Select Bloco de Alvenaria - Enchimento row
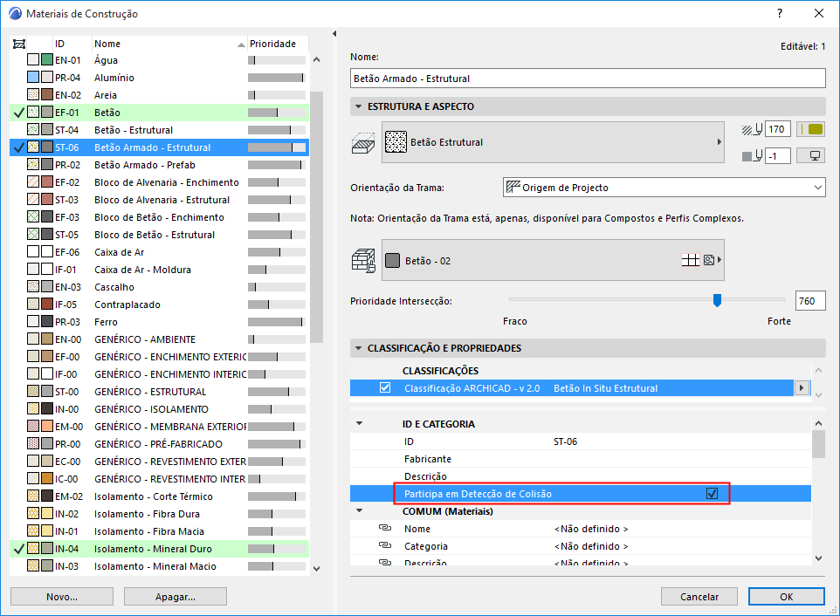840x616 pixels. 159,182
